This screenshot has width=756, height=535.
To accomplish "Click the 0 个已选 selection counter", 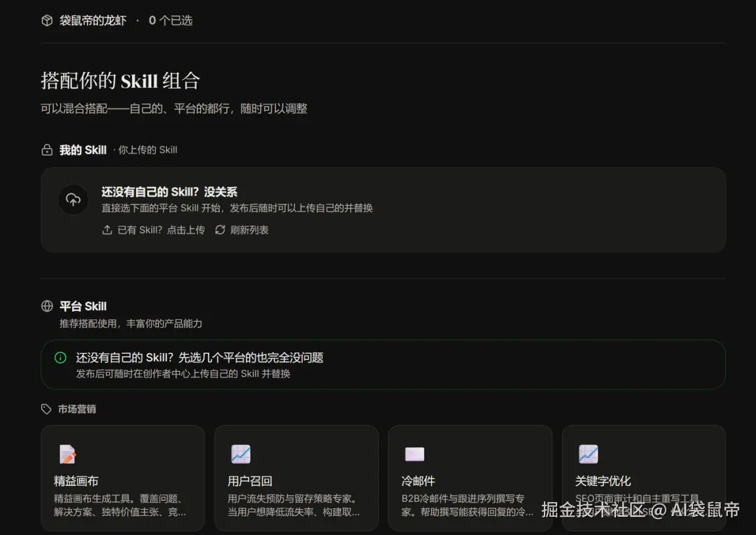I will coord(171,20).
